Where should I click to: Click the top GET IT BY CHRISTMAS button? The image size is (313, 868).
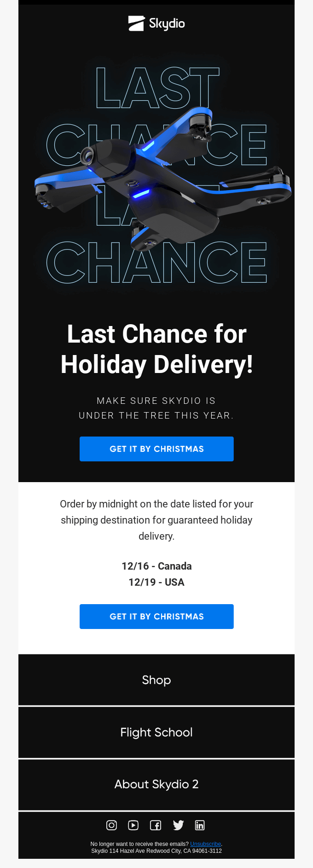pyautogui.click(x=156, y=449)
